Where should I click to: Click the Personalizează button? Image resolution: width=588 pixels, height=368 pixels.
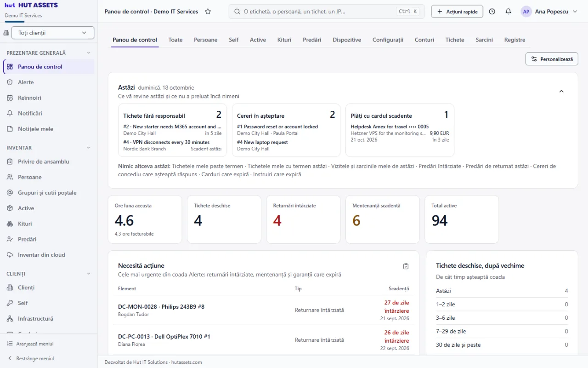click(552, 59)
